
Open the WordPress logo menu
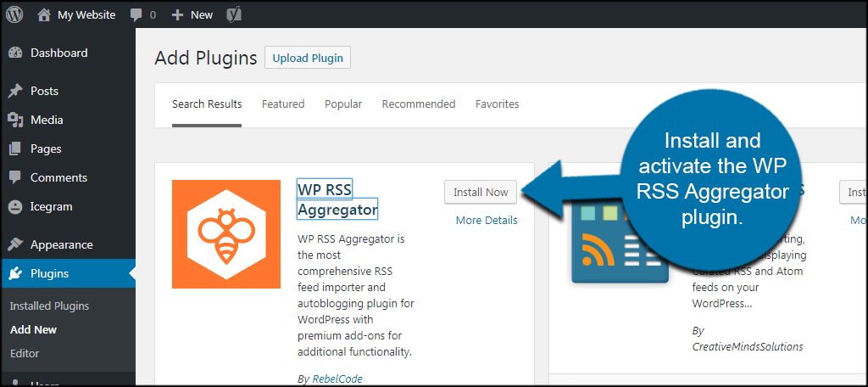click(15, 15)
